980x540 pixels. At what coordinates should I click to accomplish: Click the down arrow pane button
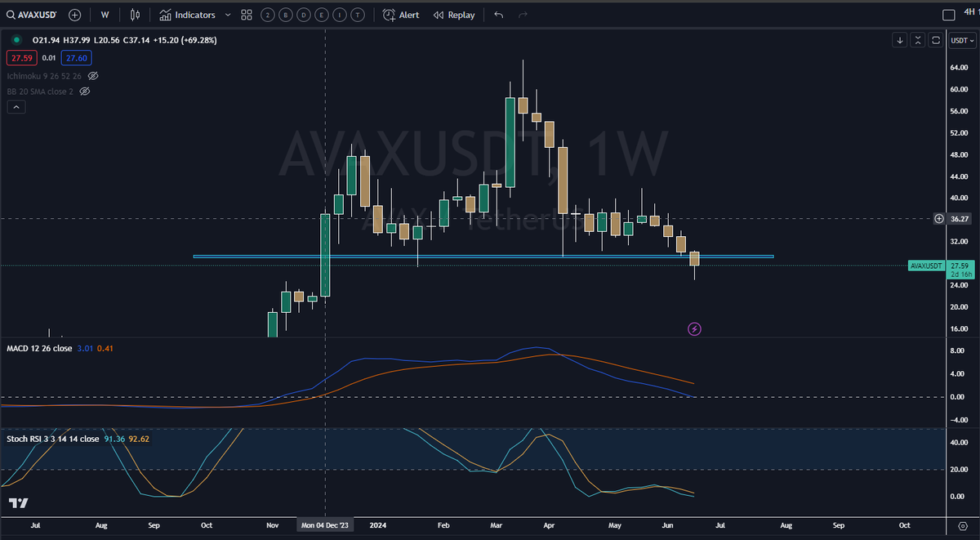(x=899, y=39)
